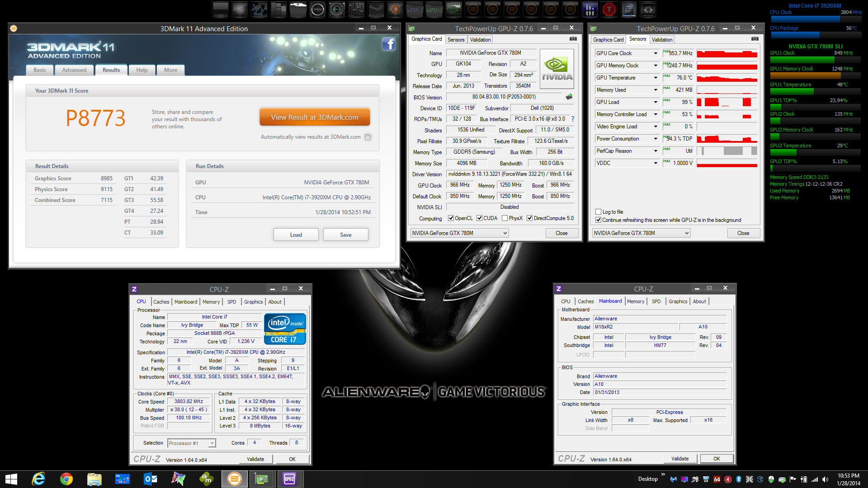Image resolution: width=868 pixels, height=488 pixels.
Task: Click the Driver Version field in GPU-Z
Action: click(510, 174)
